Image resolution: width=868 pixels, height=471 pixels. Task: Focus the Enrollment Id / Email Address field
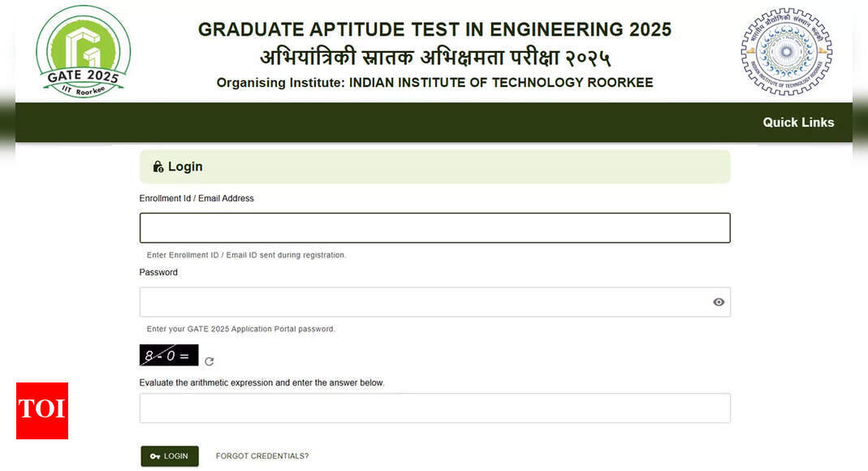pos(435,228)
